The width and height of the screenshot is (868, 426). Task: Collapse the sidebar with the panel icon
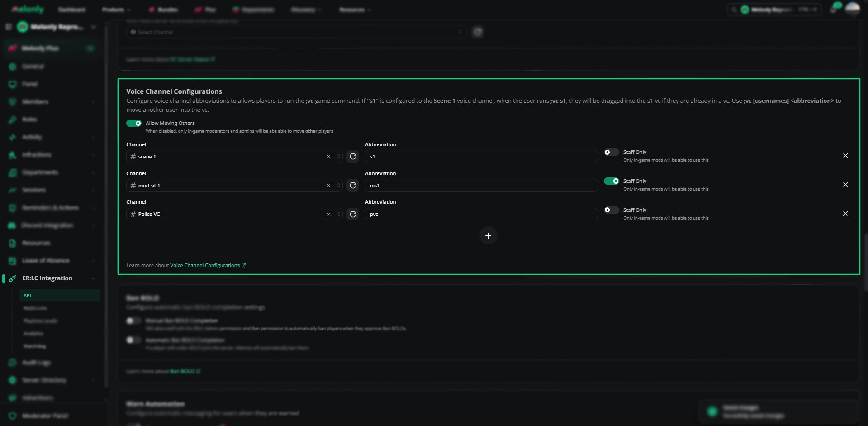pos(8,27)
